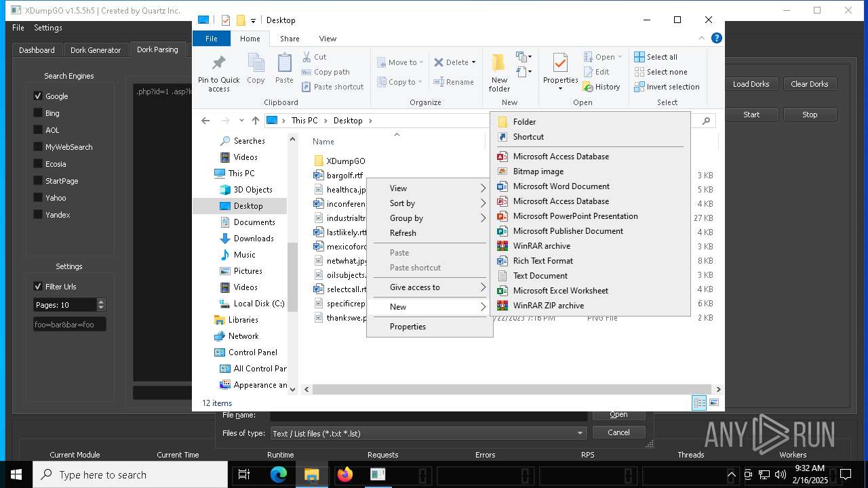
Task: Click Refresh in context menu
Action: [429, 233]
